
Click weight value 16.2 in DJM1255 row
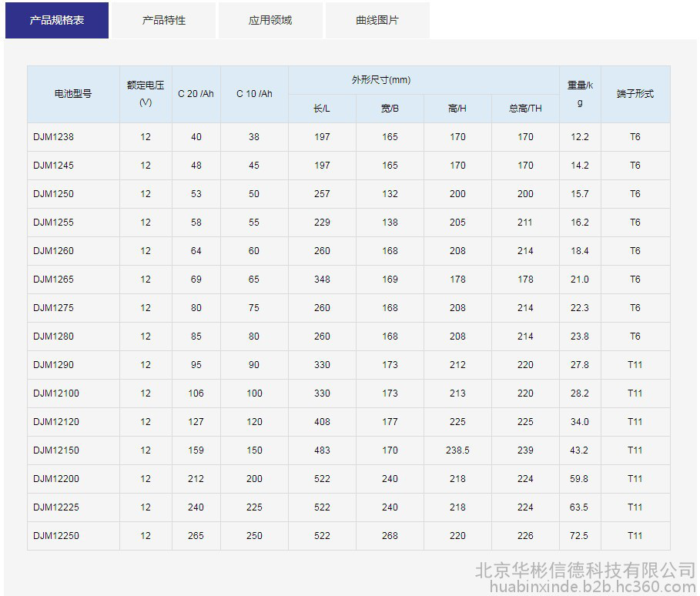click(579, 223)
